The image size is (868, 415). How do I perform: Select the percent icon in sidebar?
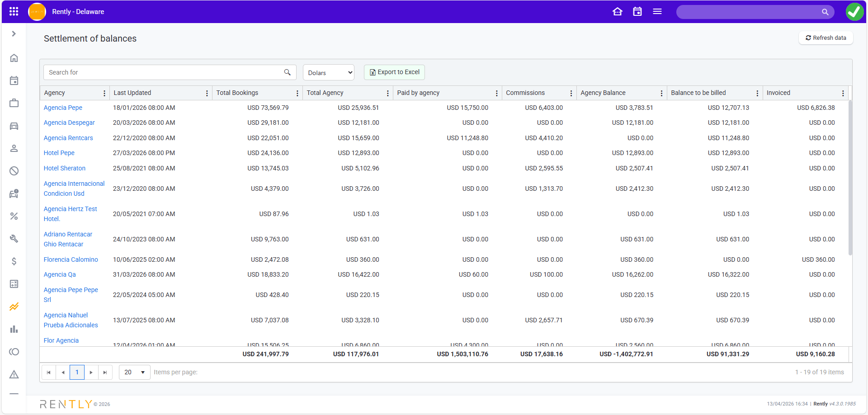14,216
